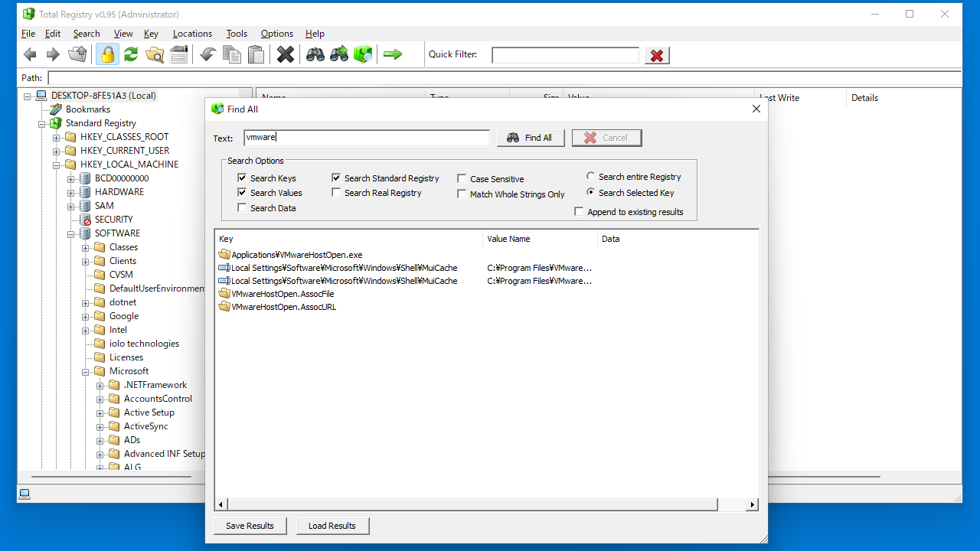Screen dimensions: 980x551
Task: Select the Standard Registry tree node
Action: point(100,123)
